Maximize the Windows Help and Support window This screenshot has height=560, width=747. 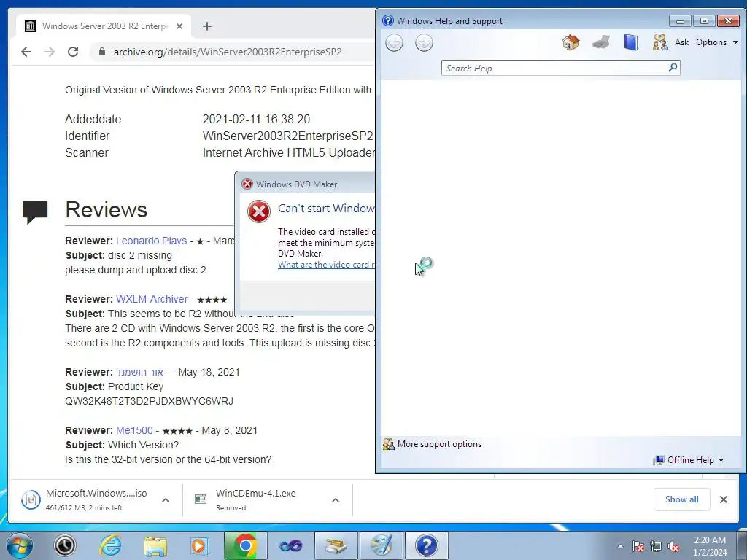pos(704,21)
